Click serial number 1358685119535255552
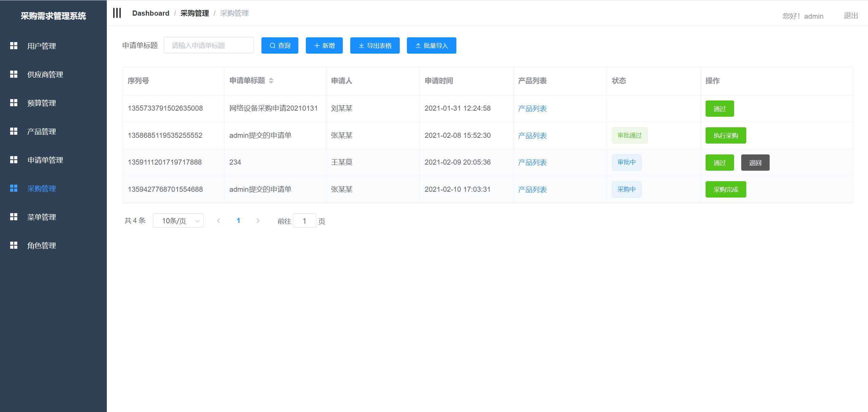The image size is (868, 412). [x=165, y=135]
